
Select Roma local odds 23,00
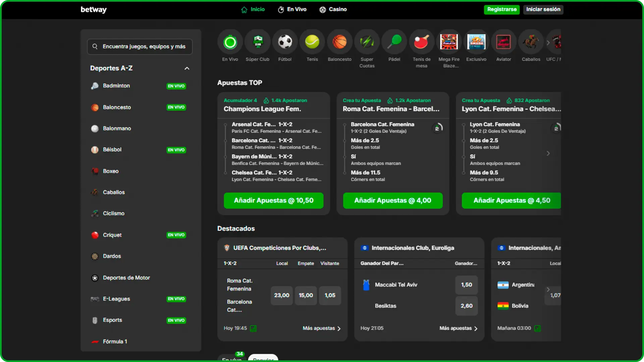[282, 295]
